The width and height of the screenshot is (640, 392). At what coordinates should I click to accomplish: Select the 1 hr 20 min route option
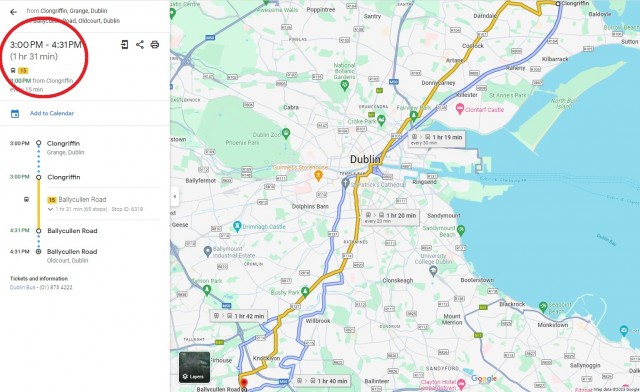click(x=391, y=217)
